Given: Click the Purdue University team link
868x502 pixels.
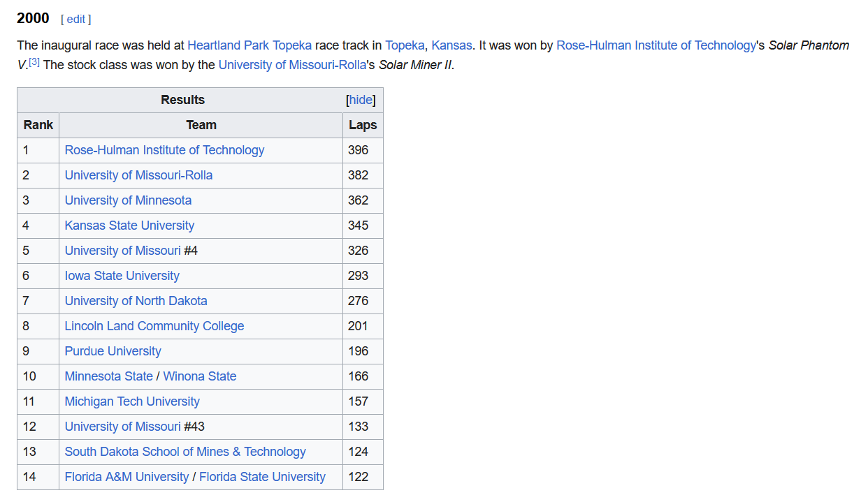Looking at the screenshot, I should 113,351.
